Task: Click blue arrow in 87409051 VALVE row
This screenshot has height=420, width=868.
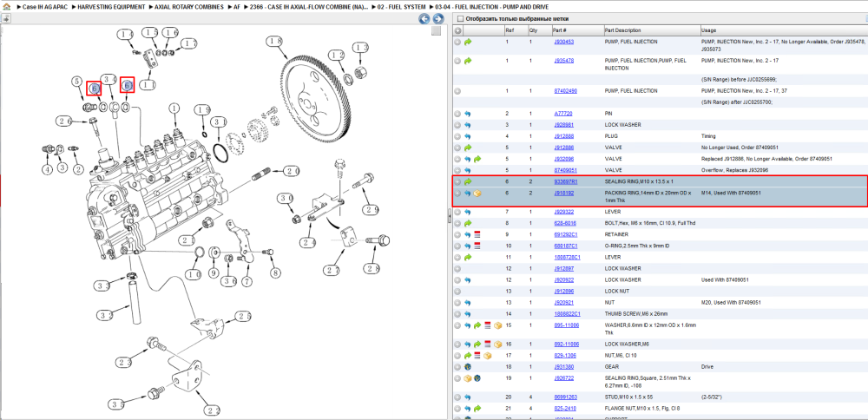Action: [468, 170]
